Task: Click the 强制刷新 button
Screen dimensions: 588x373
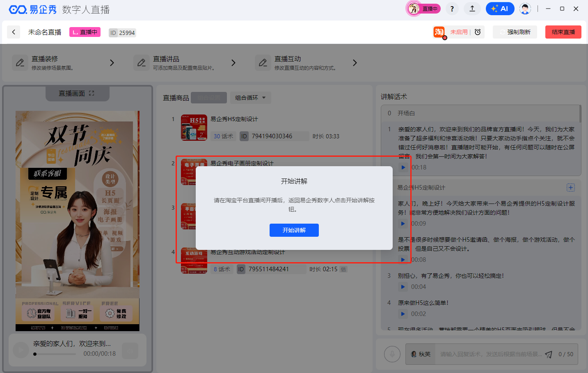Action: pos(515,32)
